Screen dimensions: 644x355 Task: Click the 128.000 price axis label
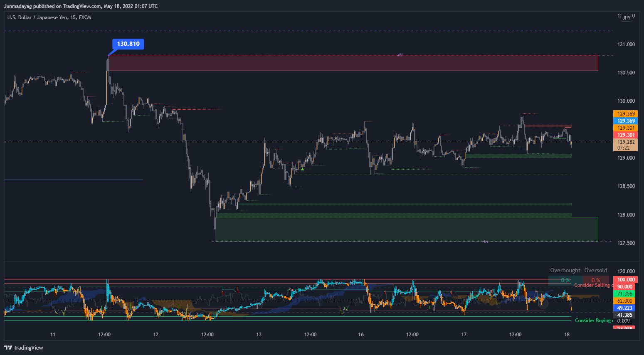[x=626, y=215]
